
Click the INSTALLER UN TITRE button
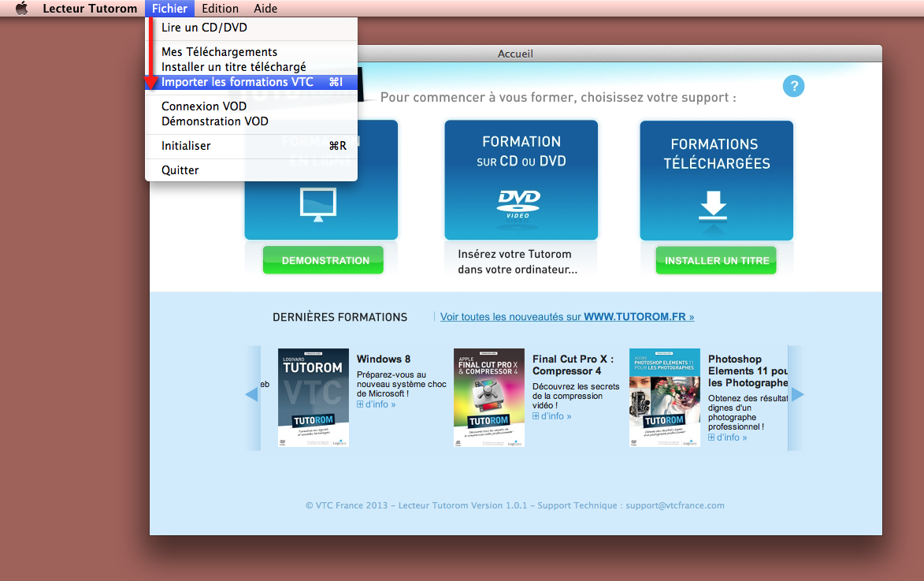[716, 260]
